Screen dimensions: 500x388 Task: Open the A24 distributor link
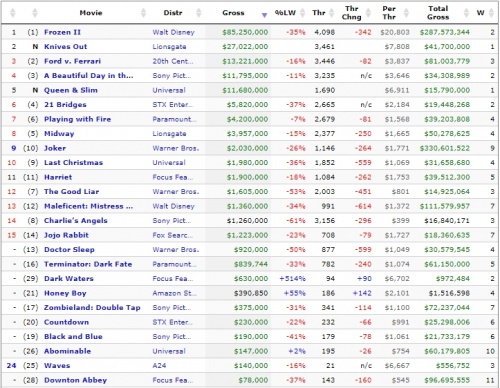(159, 366)
